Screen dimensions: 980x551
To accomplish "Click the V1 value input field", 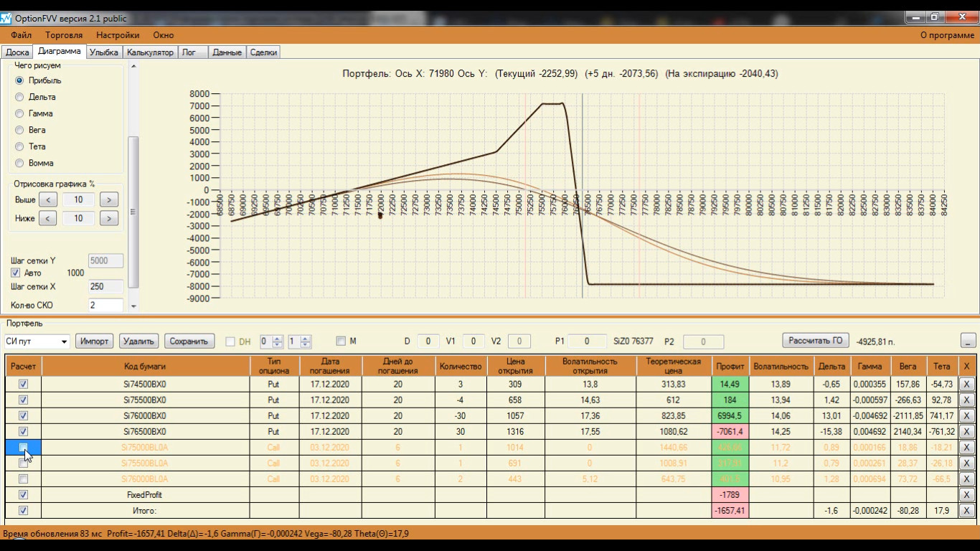I will pyautogui.click(x=473, y=342).
